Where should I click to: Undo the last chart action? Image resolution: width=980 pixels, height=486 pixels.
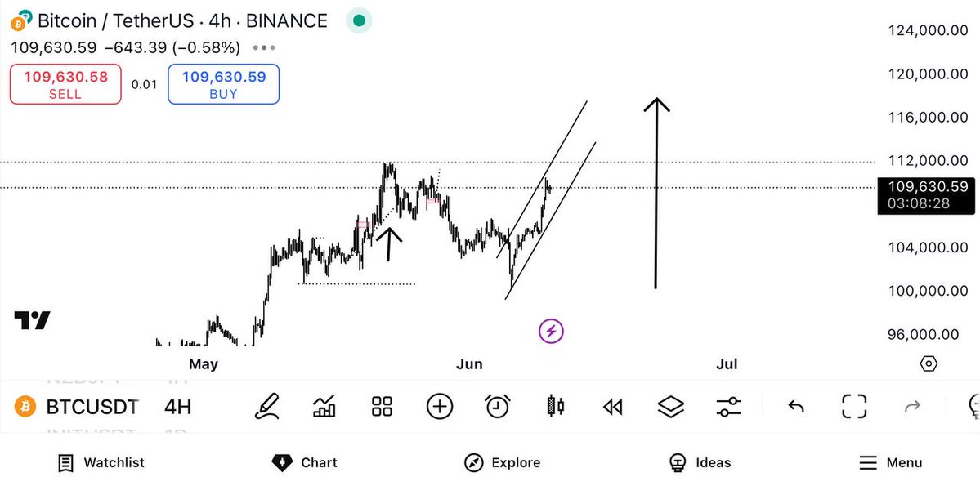click(x=795, y=408)
